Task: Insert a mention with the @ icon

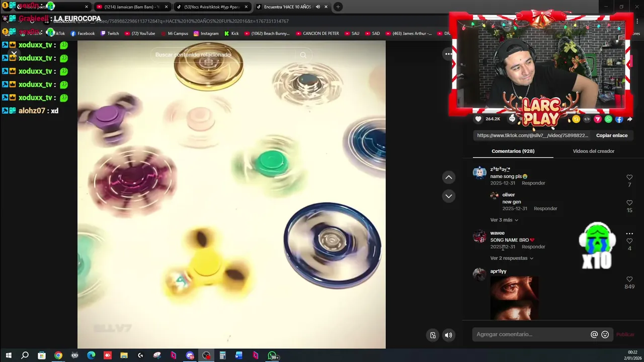Action: 594,334
